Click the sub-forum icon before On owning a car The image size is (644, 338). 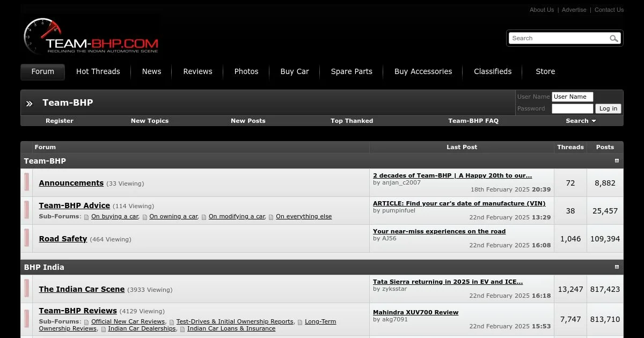[145, 217]
